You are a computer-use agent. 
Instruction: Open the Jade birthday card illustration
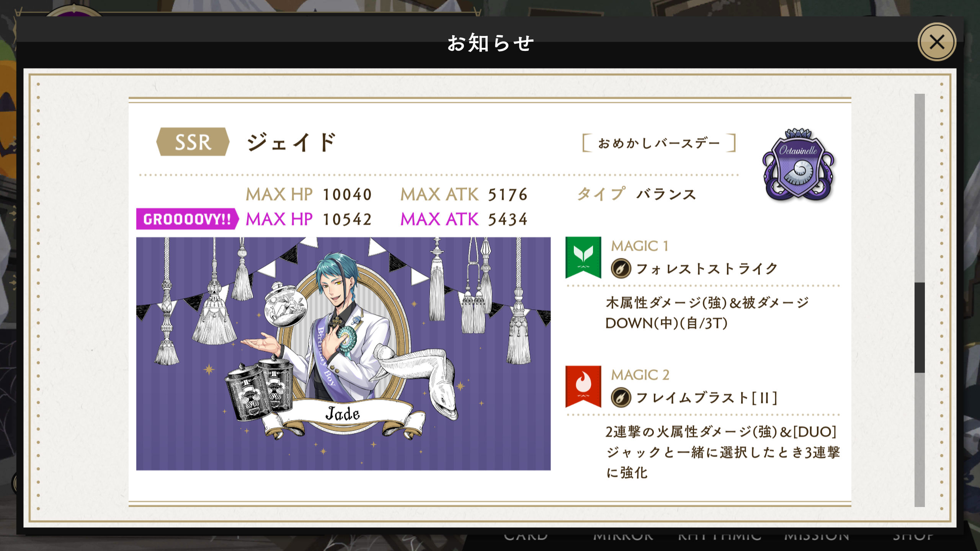tap(343, 354)
